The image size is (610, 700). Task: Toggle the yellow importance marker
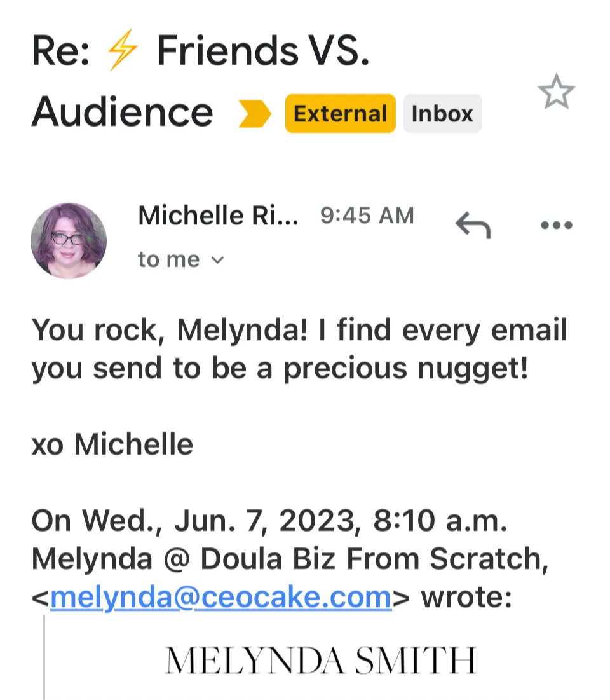(x=254, y=114)
